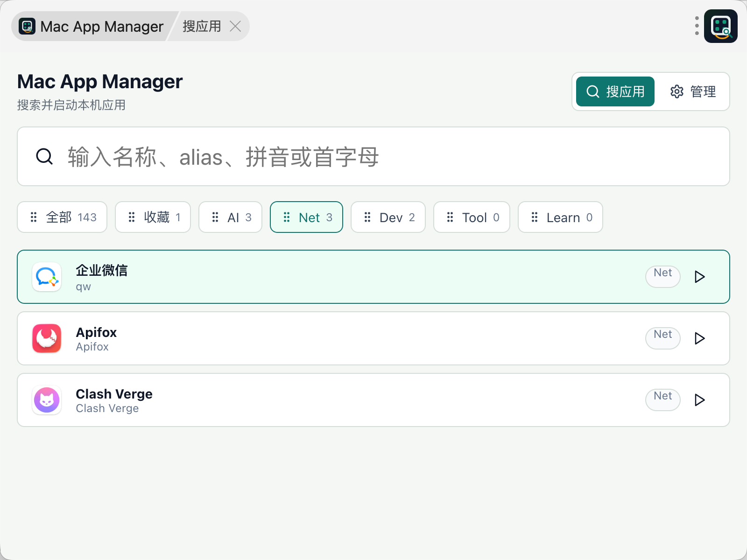Focus the app name search input field

click(373, 156)
